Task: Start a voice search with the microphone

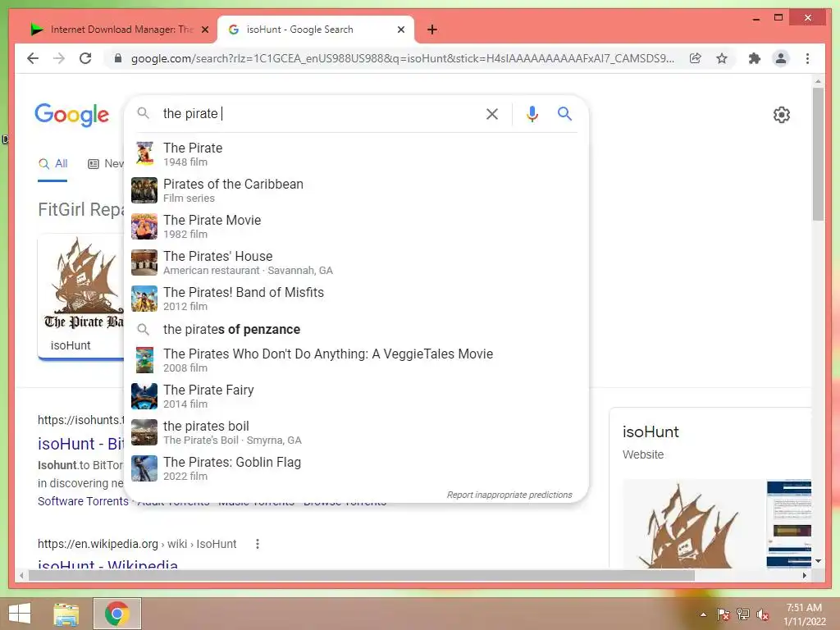Action: 532,113
